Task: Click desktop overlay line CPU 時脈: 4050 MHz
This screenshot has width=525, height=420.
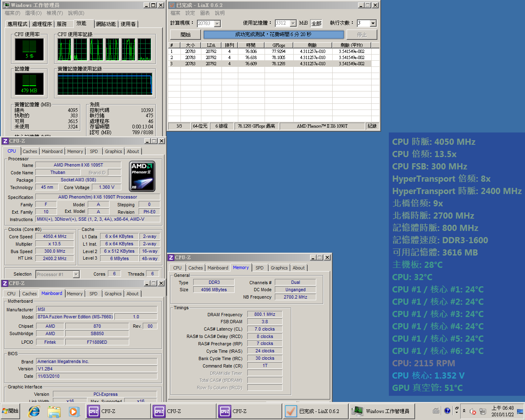Action: pos(434,142)
